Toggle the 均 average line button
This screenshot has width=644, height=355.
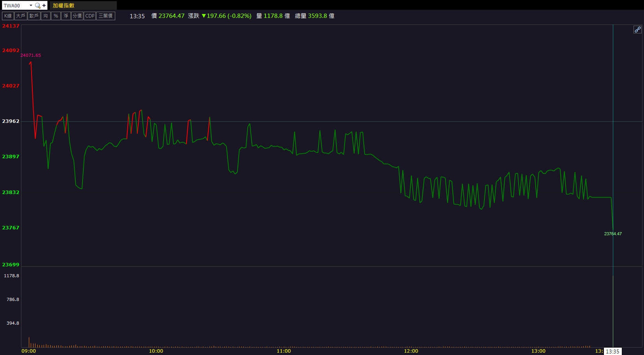(x=46, y=16)
